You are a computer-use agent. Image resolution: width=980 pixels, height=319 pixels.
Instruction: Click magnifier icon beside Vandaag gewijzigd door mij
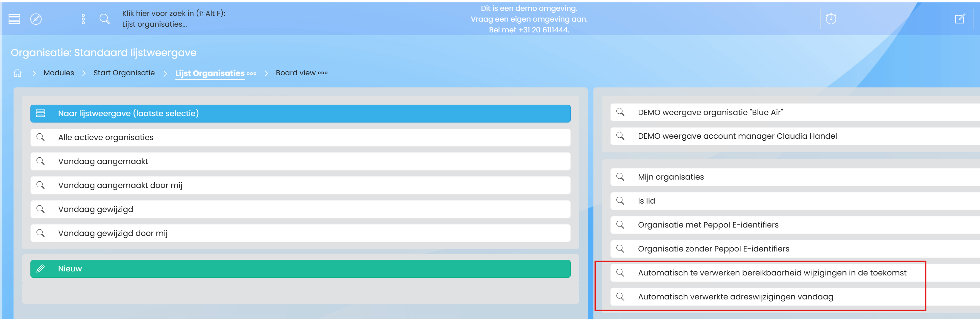(x=40, y=233)
